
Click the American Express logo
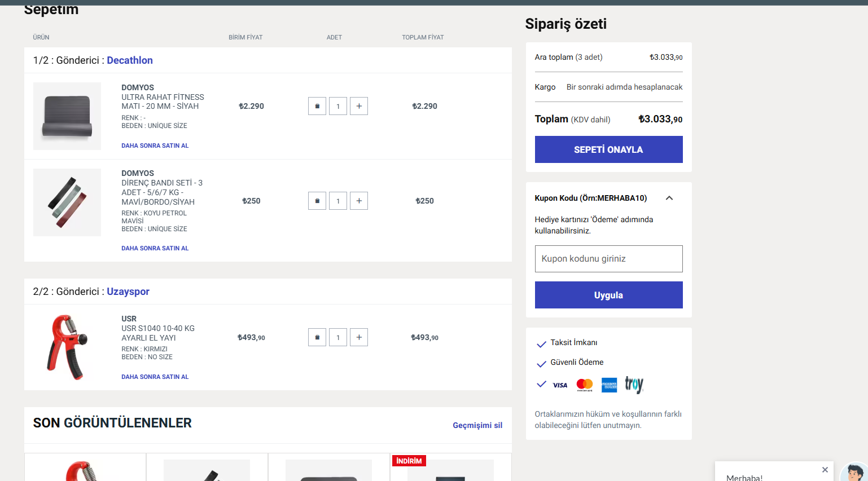(610, 385)
